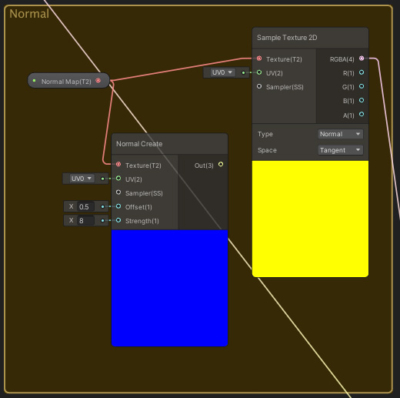Click the RGBA(4) output port
400x398 pixels.
click(x=361, y=59)
